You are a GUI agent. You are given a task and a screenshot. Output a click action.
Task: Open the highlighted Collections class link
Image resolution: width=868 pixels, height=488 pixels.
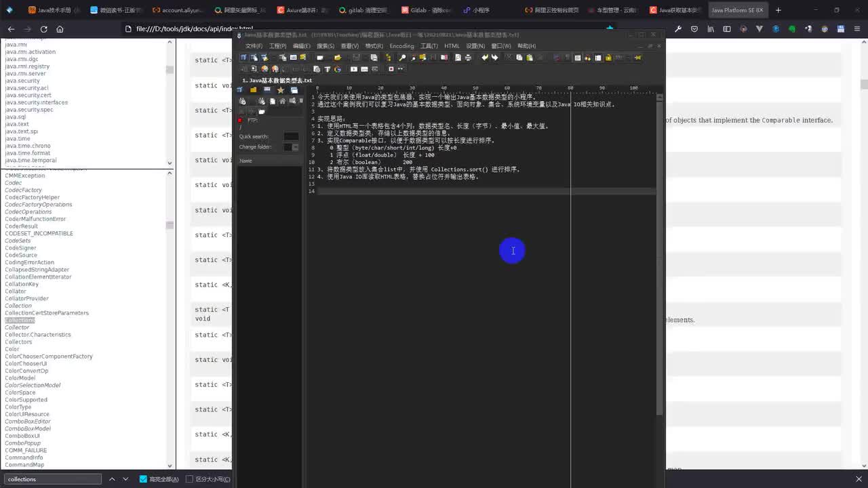[19, 320]
